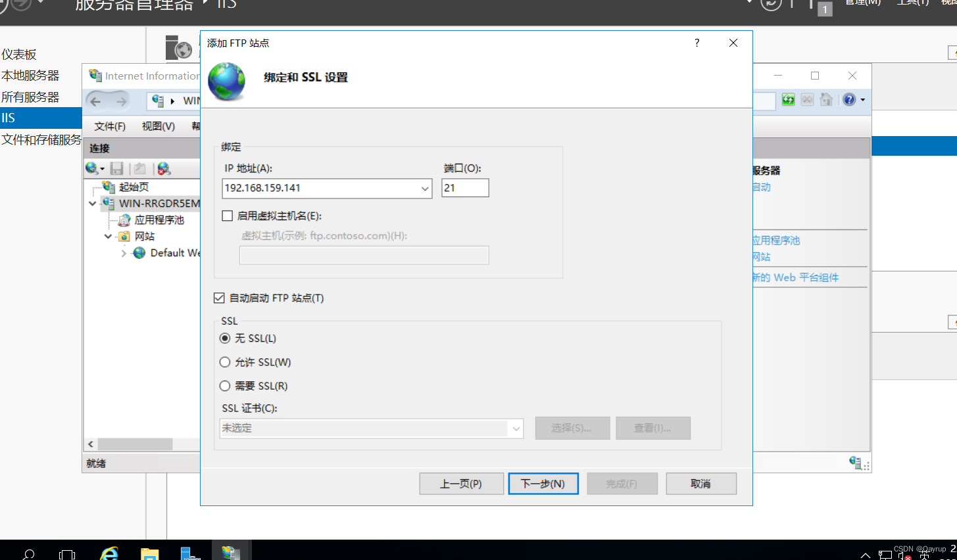Viewport: 957px width, 560px height.
Task: Open the IIS Manager connect-to-server icon
Action: point(92,169)
